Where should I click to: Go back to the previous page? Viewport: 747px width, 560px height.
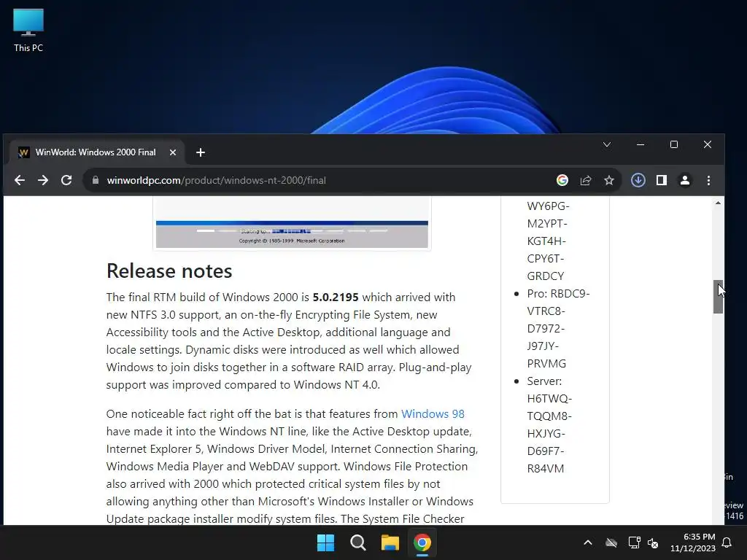point(20,180)
